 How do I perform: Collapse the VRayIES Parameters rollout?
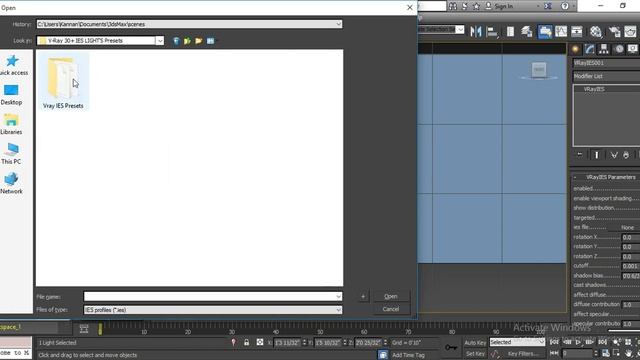[x=606, y=177]
